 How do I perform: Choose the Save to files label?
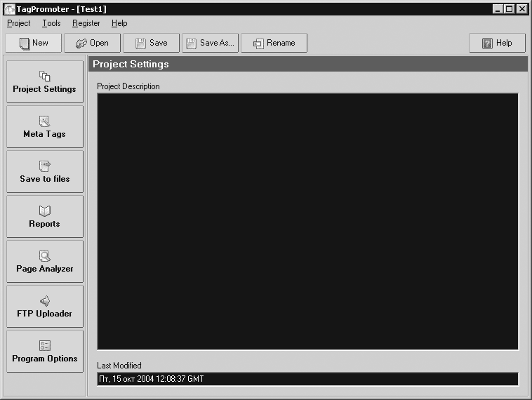click(x=44, y=179)
